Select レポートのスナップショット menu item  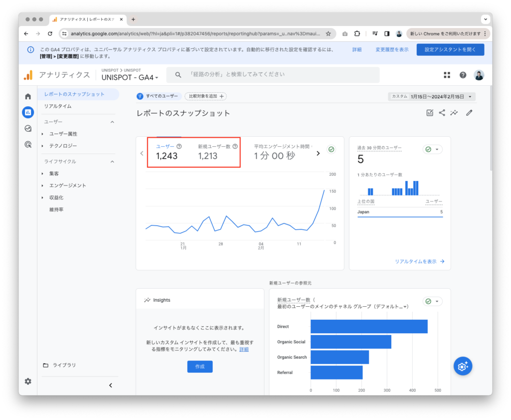tap(78, 94)
